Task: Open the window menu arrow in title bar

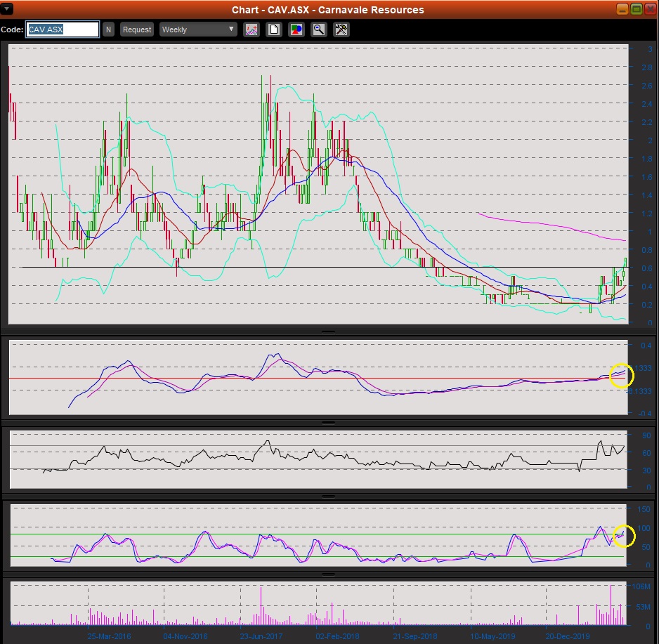Action: [x=7, y=8]
